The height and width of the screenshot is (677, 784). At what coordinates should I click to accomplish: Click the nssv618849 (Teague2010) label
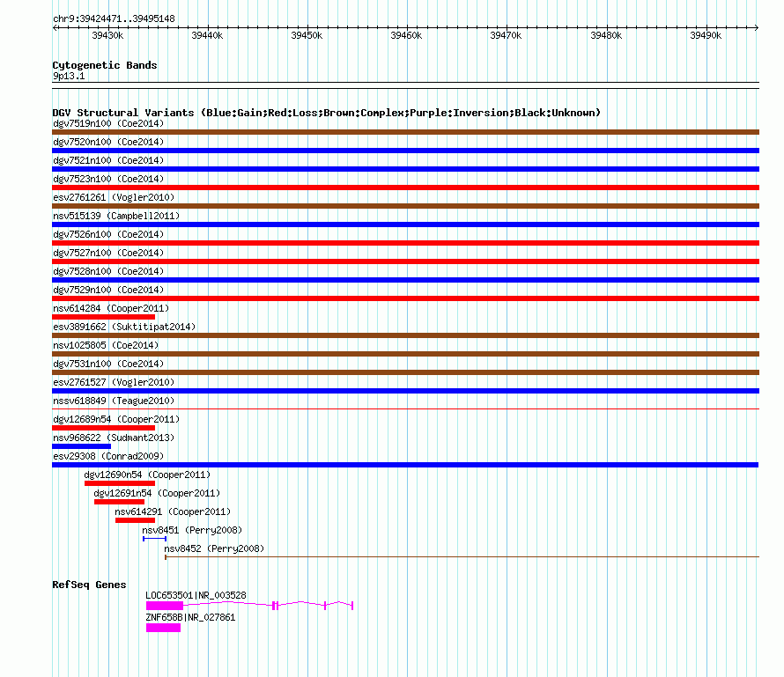click(x=114, y=401)
